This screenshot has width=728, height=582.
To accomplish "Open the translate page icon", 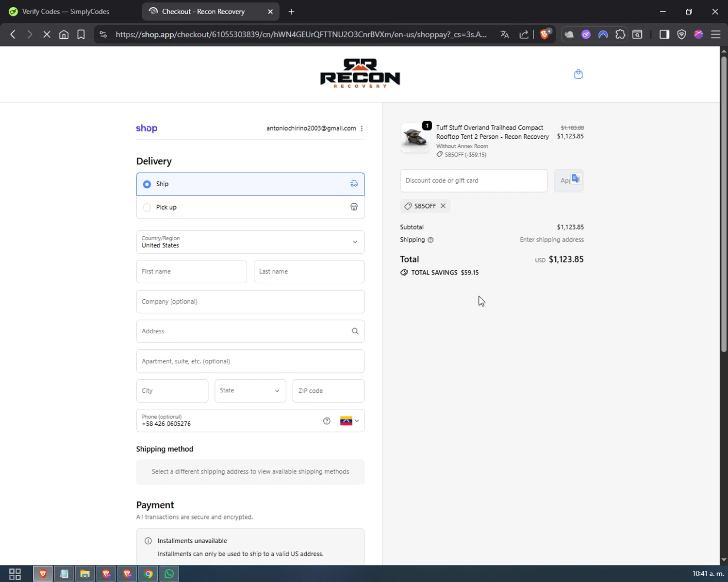I will pyautogui.click(x=505, y=34).
